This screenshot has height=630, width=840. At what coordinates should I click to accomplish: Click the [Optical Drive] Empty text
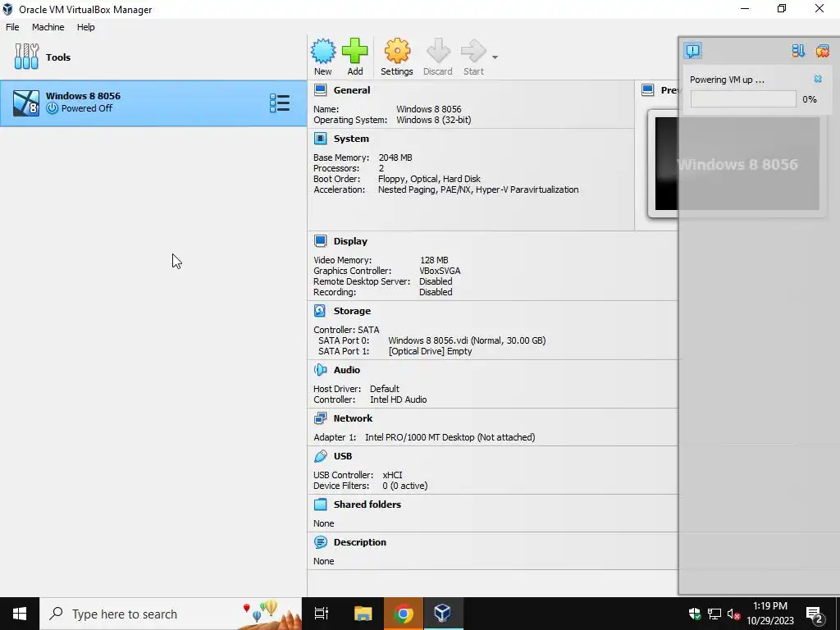click(x=430, y=351)
